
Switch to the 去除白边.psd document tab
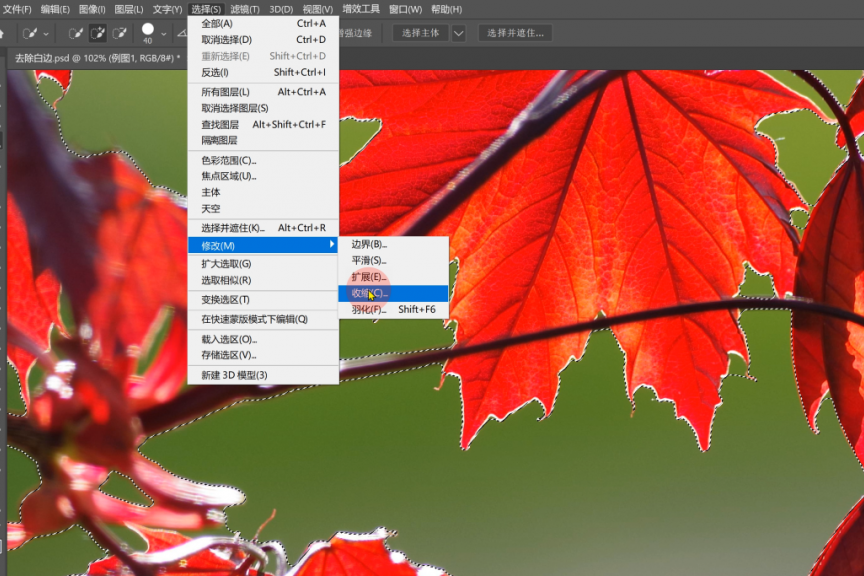point(95,58)
